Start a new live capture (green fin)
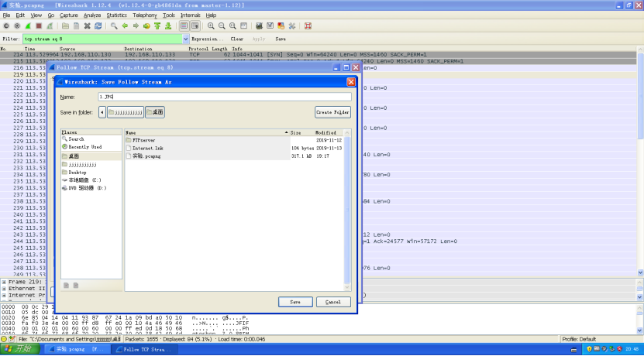644x356 pixels. (28, 26)
